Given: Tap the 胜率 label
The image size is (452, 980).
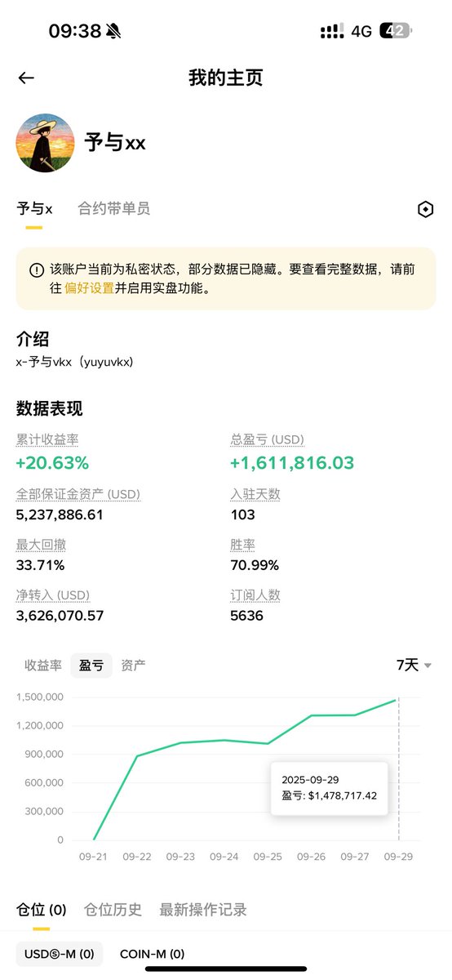Looking at the screenshot, I should pos(242,544).
